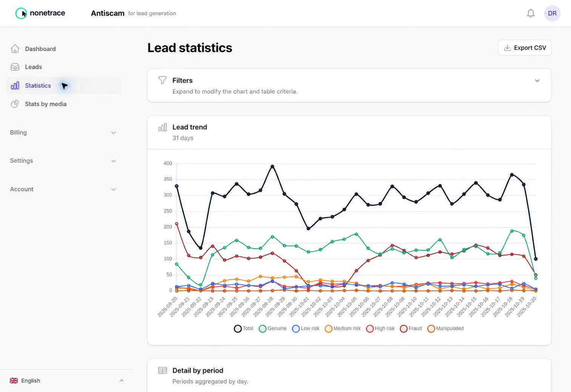
Task: Click the Total peak point on 2025-09-28
Action: click(x=272, y=166)
